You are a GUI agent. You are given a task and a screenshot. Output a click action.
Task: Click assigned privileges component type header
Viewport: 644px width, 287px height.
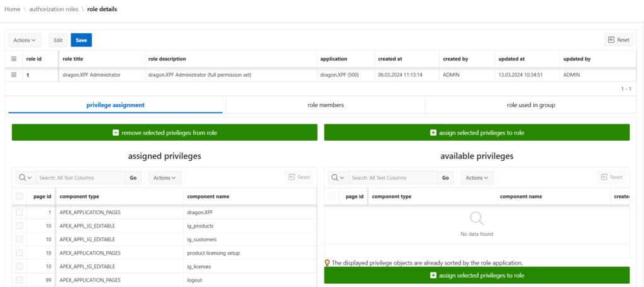point(119,197)
